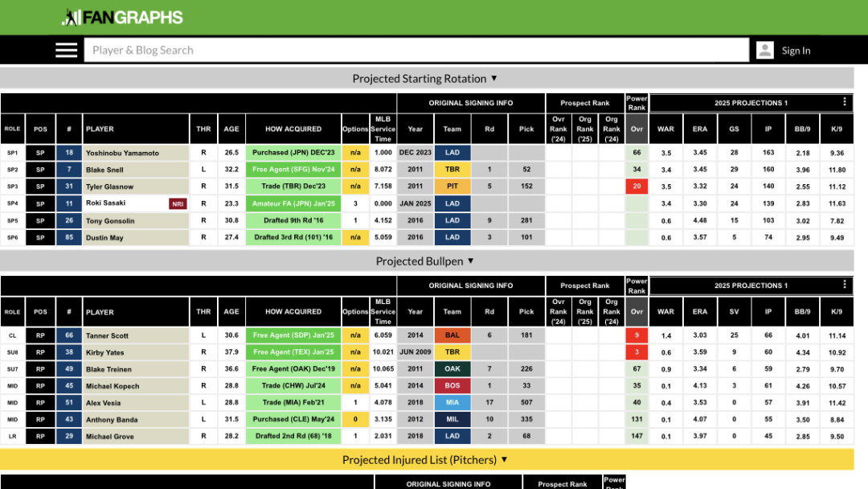Click the bullpen table SV header
This screenshot has width=868, height=489.
click(734, 312)
